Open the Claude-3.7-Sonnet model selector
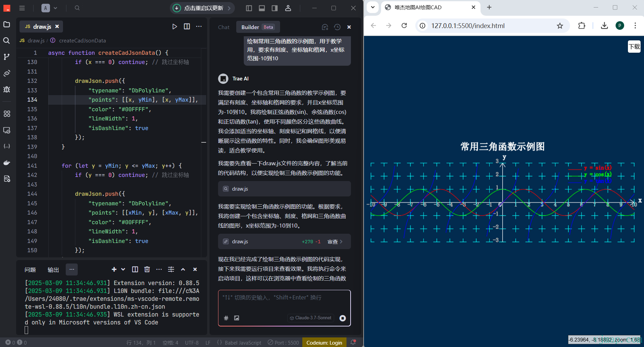644x347 pixels. (x=311, y=318)
